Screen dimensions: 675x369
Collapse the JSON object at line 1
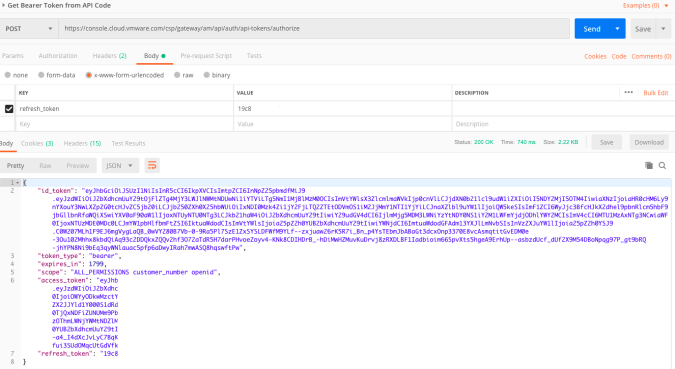click(x=17, y=183)
